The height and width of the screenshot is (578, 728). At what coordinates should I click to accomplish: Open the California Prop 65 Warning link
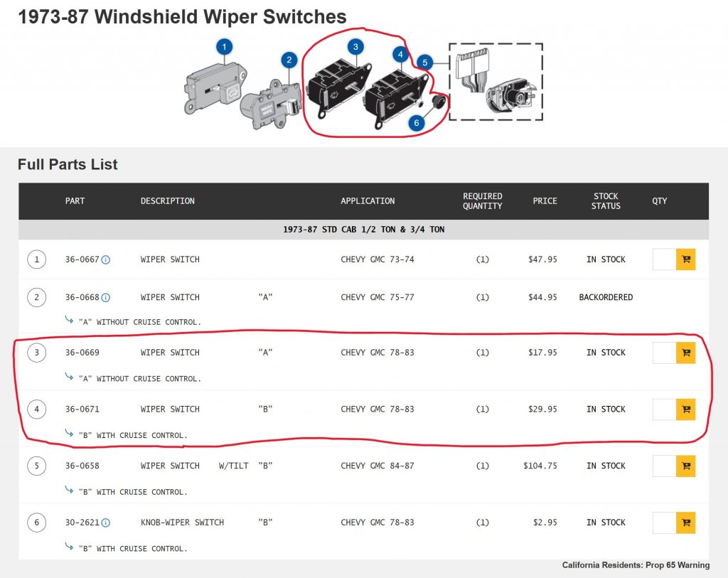point(636,565)
